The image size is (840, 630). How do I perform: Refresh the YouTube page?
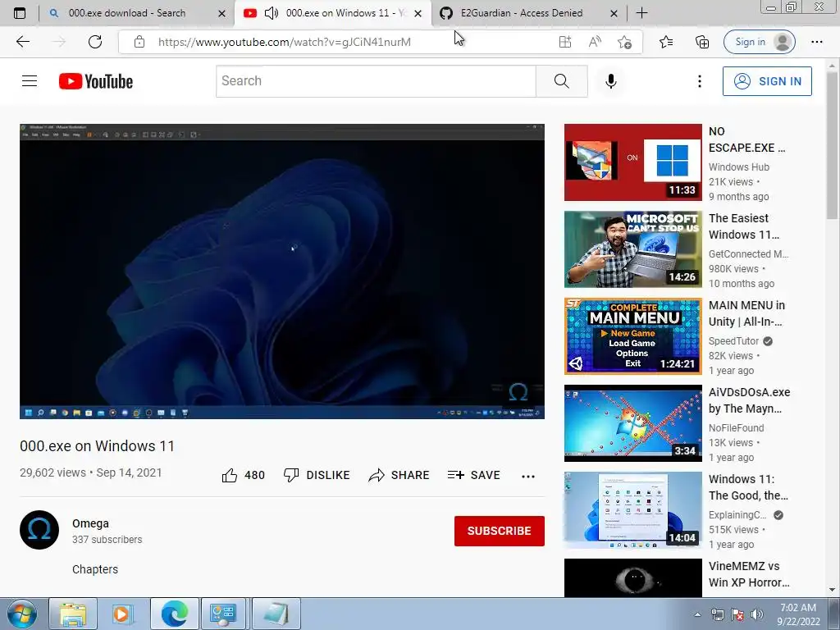point(95,42)
